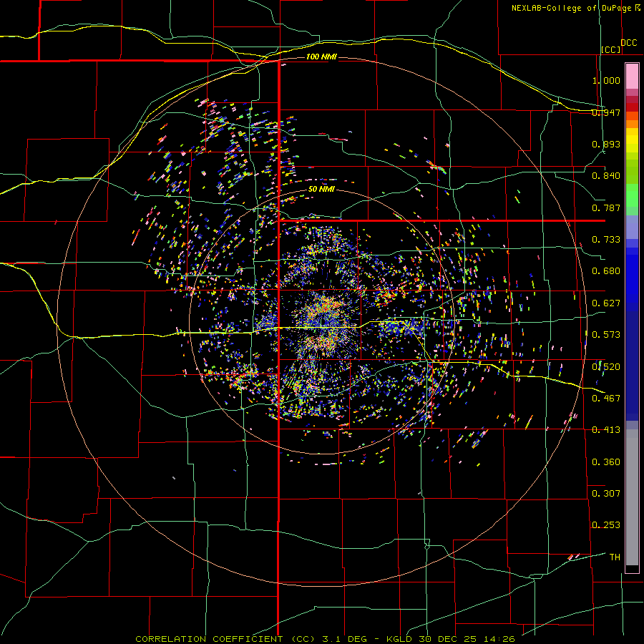Viewport: 644px width, 644px height.
Task: Click the 0.787 scale value
Action: 606,208
